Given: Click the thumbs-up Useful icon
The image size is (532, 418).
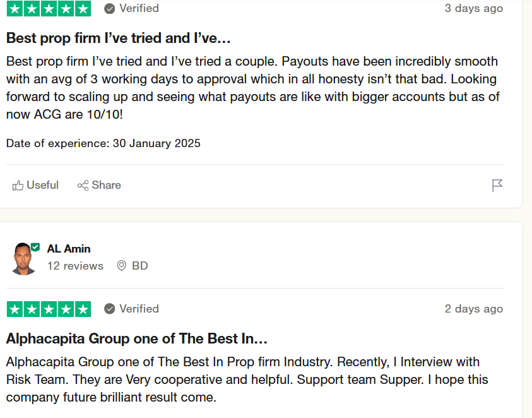Looking at the screenshot, I should (x=18, y=186).
